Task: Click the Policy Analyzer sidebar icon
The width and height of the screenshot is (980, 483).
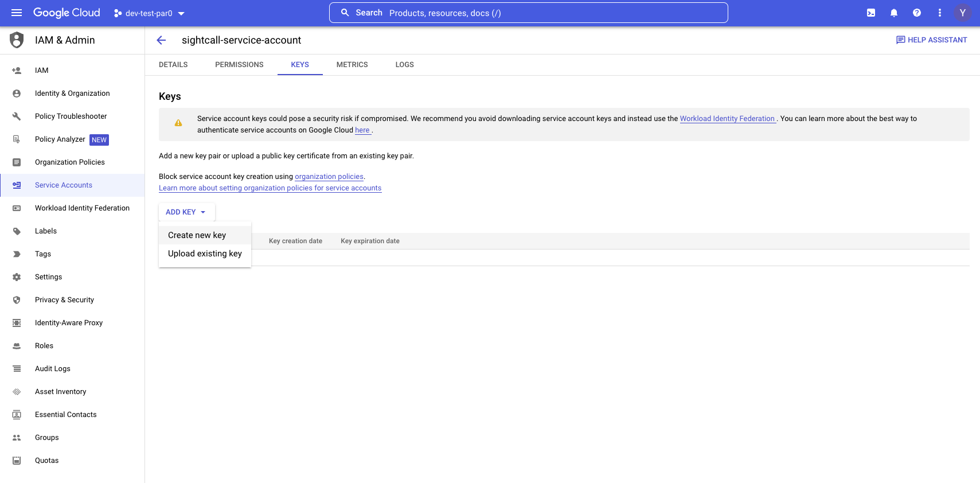Action: coord(17,139)
